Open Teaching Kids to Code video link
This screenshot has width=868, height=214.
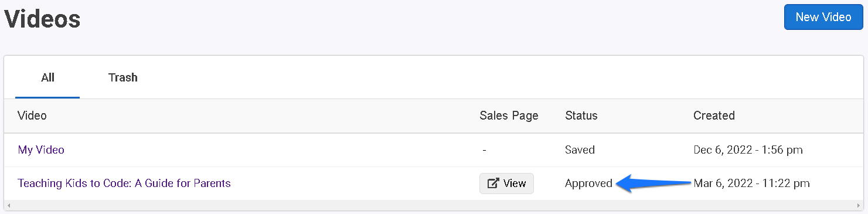(x=124, y=184)
